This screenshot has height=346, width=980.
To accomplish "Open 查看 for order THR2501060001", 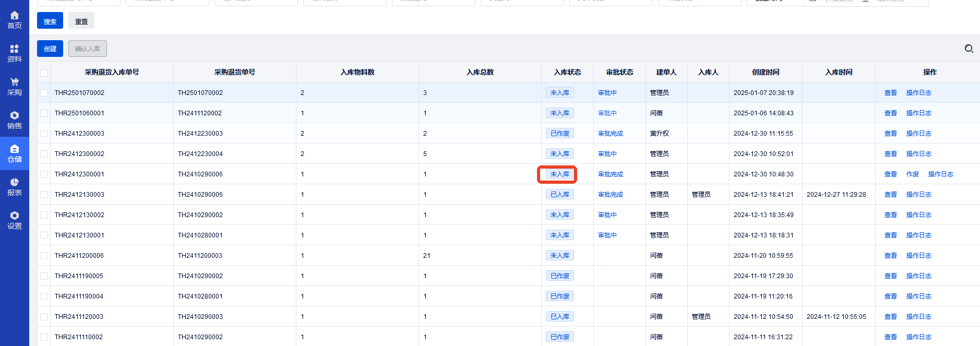I will click(x=890, y=113).
